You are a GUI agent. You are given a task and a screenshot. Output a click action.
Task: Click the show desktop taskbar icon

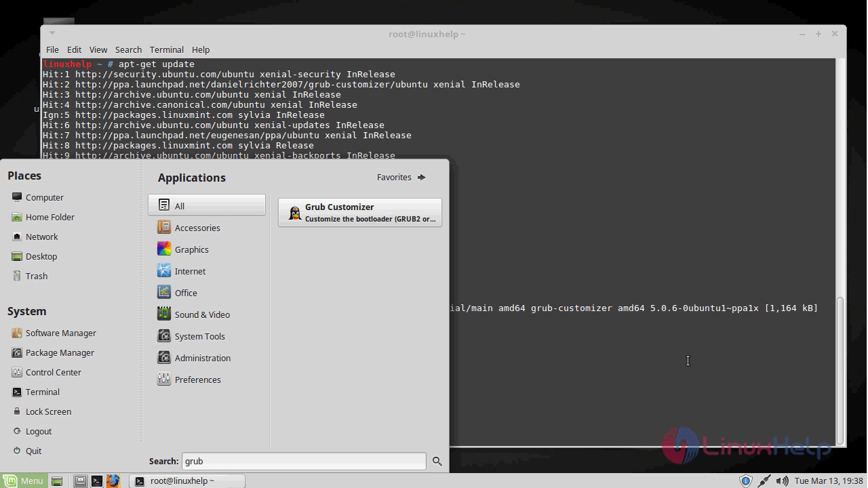(57, 481)
